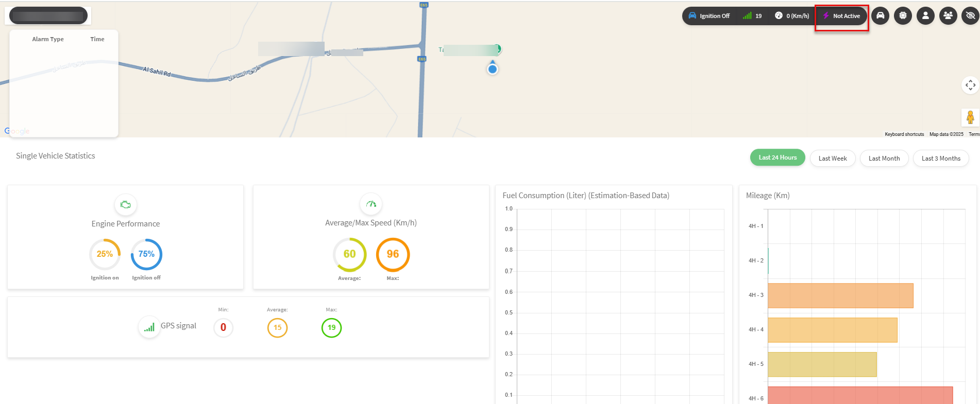The image size is (980, 404).
Task: Click the Ignition Off status indicator
Action: click(x=709, y=16)
